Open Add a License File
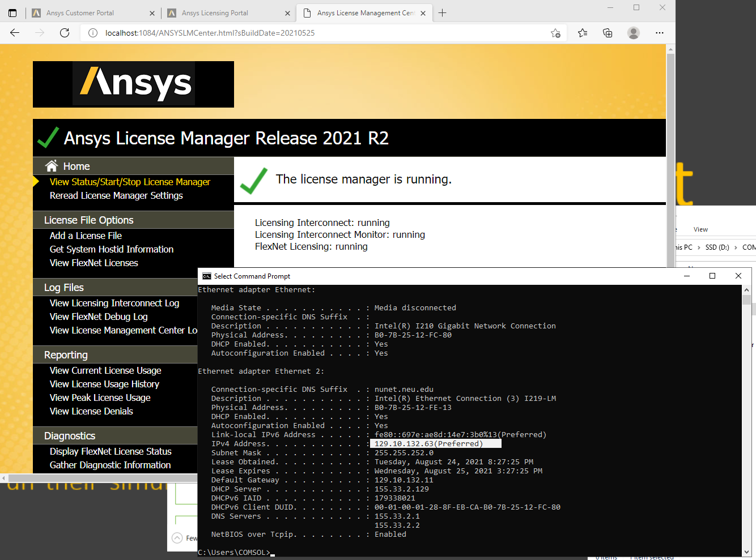756x560 pixels. [86, 236]
